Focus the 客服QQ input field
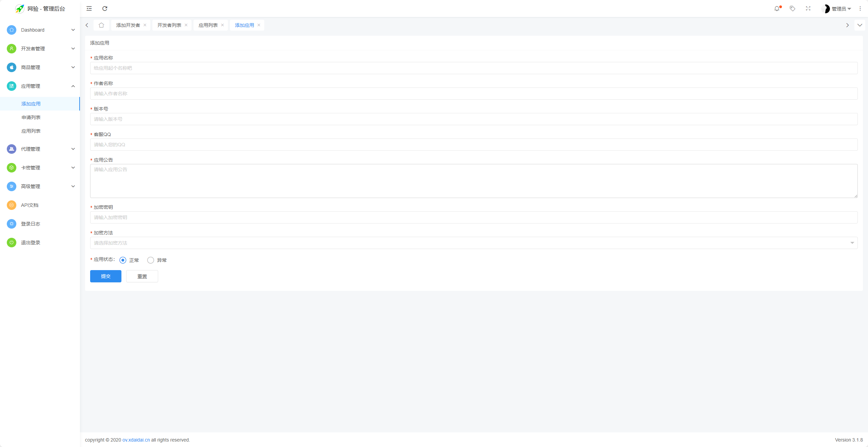The height and width of the screenshot is (447, 868). (474, 145)
